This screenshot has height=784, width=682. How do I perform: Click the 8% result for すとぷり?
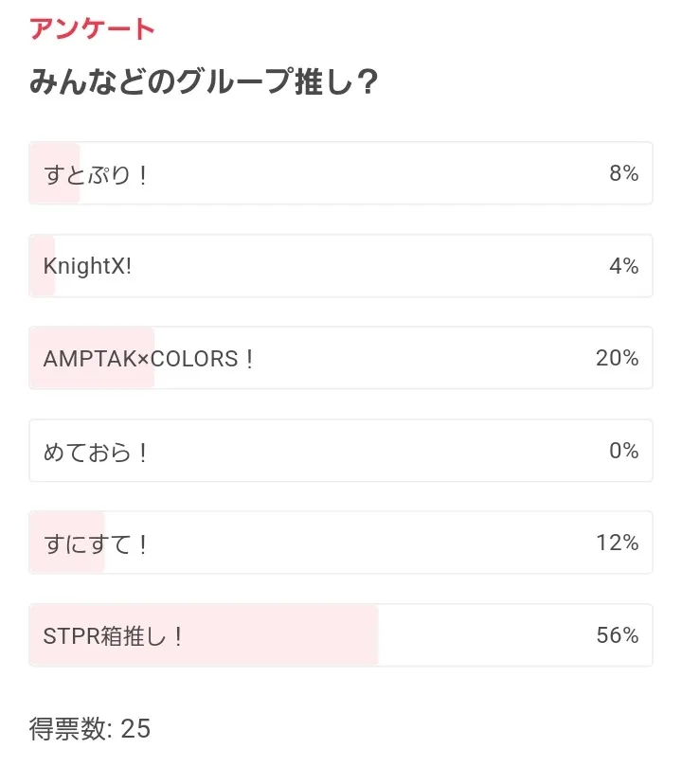(x=623, y=173)
